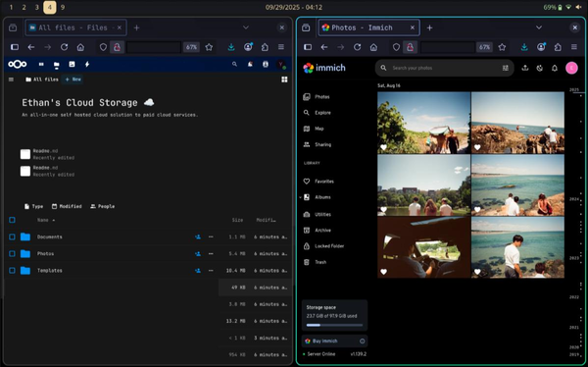Open Immich search filter options icon

[506, 68]
